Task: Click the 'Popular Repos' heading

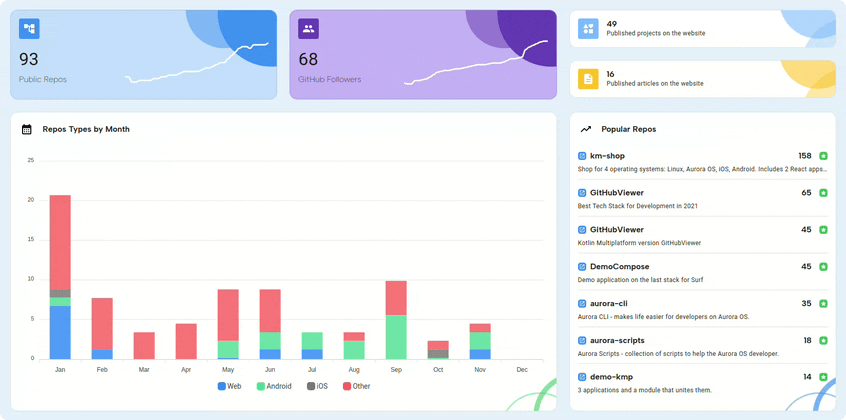Action: [x=629, y=130]
